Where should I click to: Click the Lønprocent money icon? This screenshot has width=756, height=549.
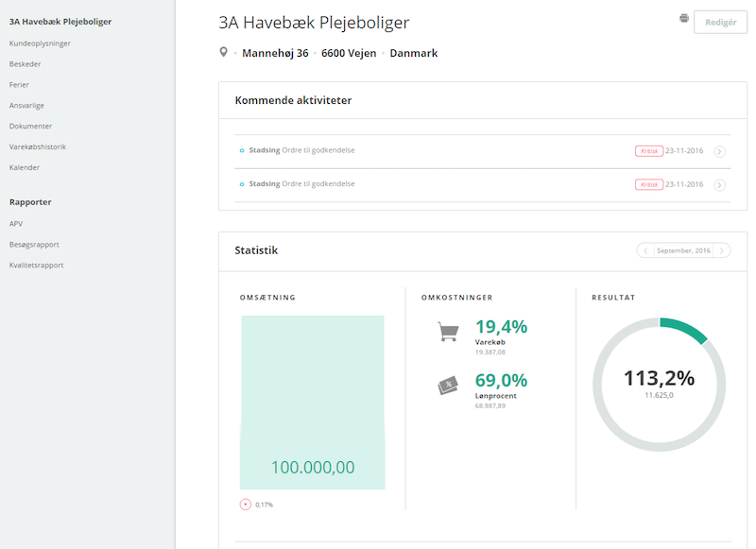(x=448, y=386)
